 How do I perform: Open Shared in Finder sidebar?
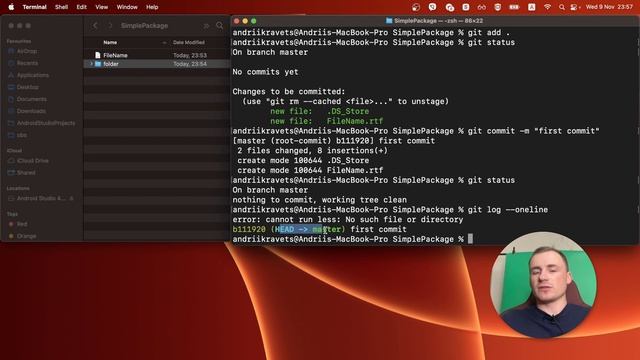click(x=26, y=173)
